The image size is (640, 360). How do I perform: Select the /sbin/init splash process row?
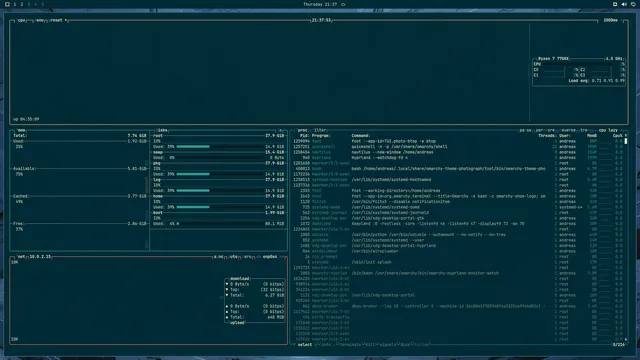point(458,262)
